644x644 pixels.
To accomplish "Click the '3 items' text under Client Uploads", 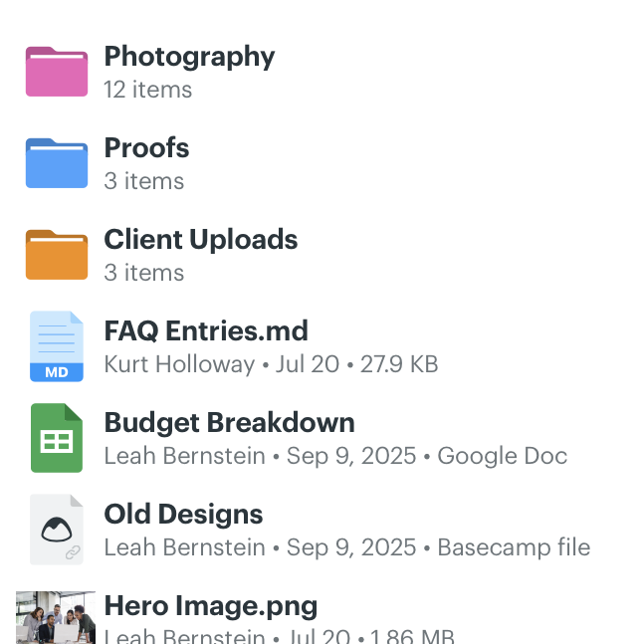I will tap(144, 273).
